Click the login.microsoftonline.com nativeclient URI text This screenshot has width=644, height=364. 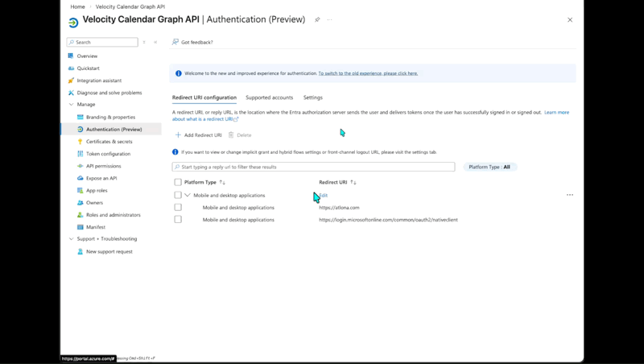(388, 220)
